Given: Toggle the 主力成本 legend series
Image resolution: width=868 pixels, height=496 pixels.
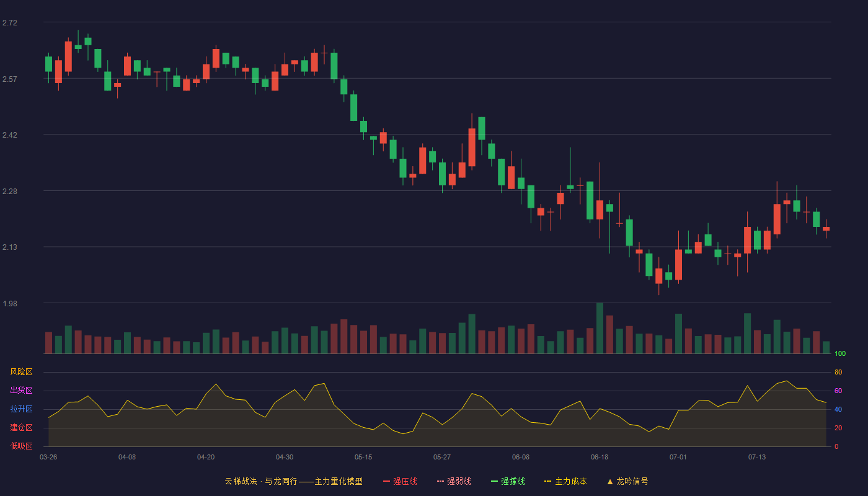Looking at the screenshot, I should [565, 481].
